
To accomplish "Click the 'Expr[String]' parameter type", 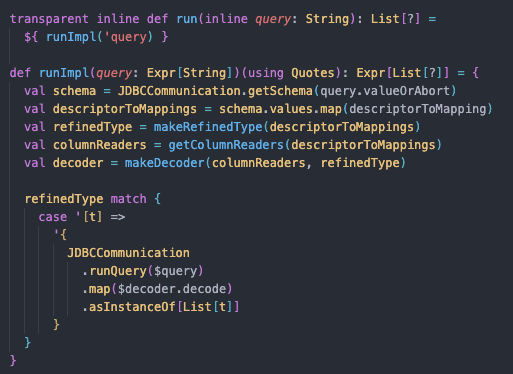I will click(x=189, y=73).
